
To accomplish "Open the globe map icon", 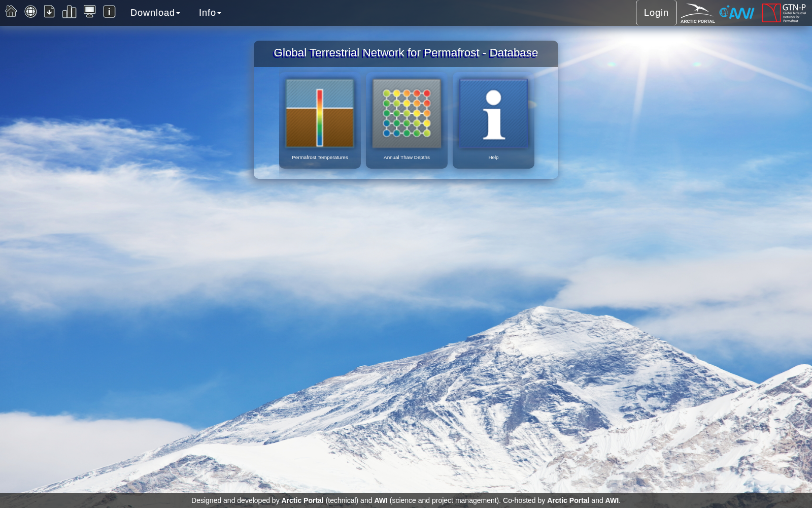I will [30, 11].
